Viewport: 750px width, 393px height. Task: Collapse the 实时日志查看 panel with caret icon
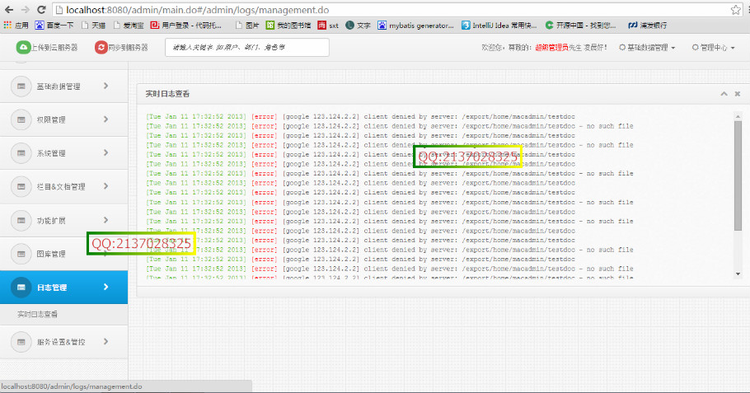pos(724,94)
